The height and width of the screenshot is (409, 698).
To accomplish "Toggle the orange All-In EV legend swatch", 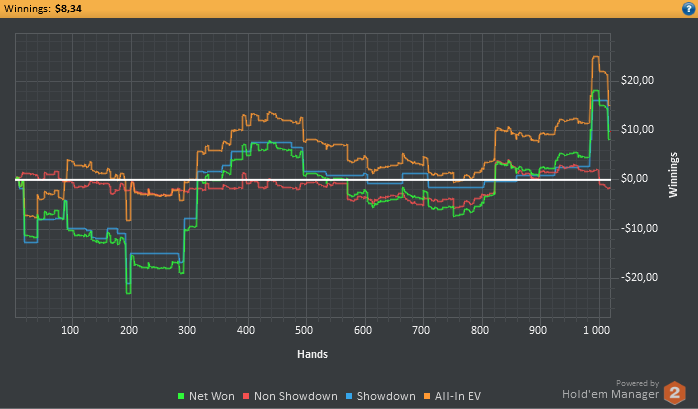I will 427,396.
